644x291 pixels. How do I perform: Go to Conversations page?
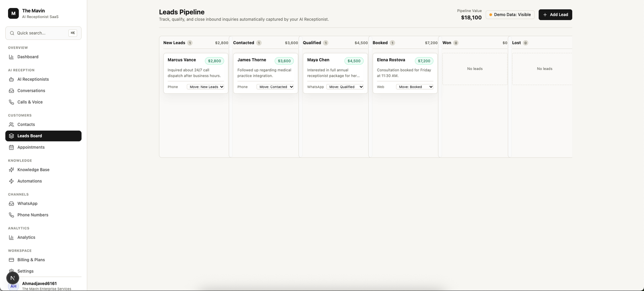pos(43,90)
